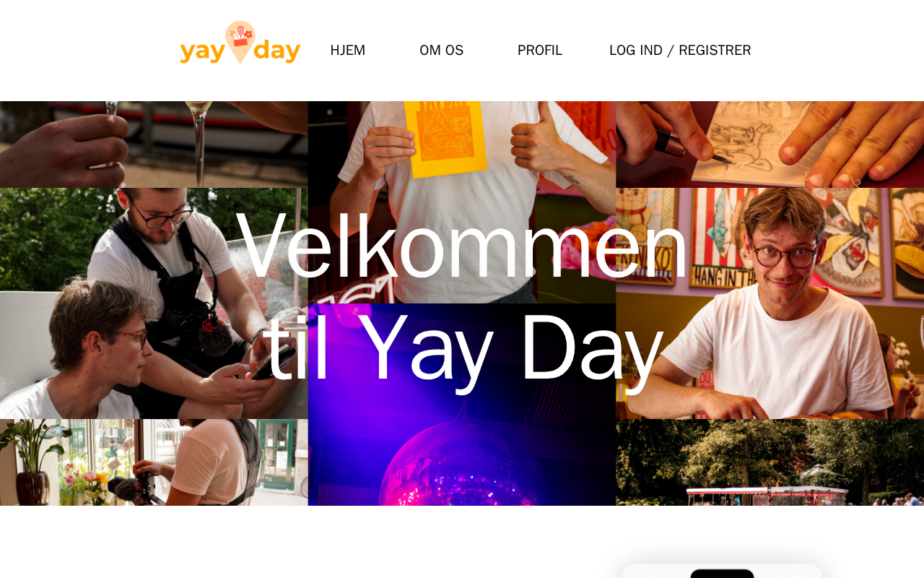Click the 'Yay Day' heading text
The width and height of the screenshot is (924, 578).
510,348
